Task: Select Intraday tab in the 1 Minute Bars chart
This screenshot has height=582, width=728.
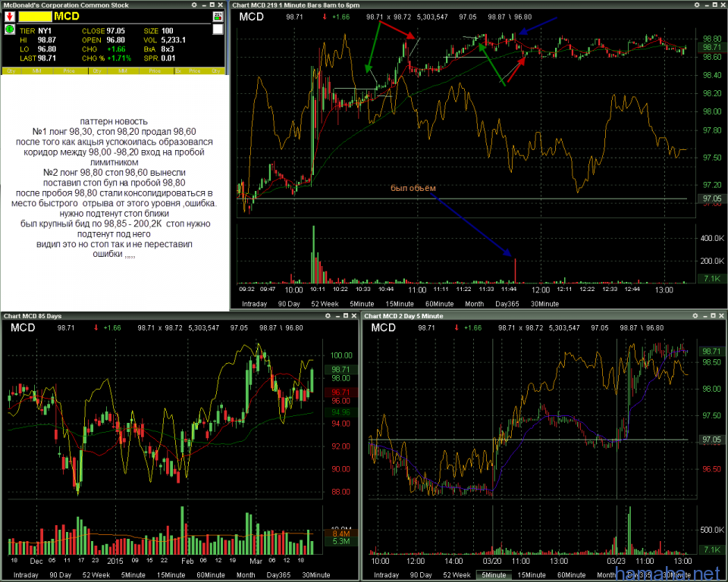Action: (x=255, y=304)
